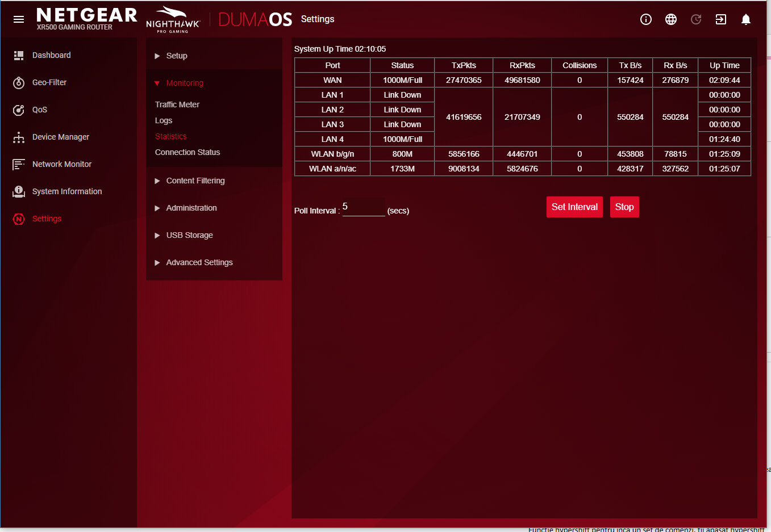
Task: Click the Settings Netgear icon
Action: click(19, 219)
